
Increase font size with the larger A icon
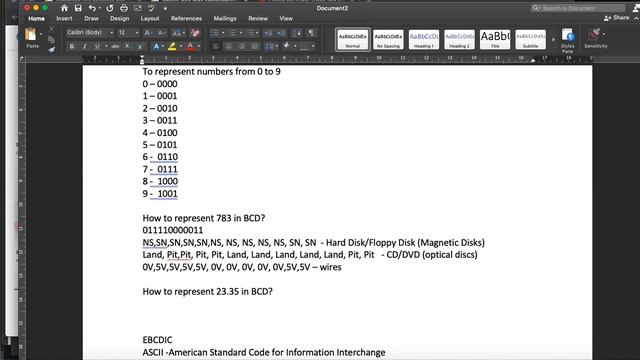click(x=148, y=33)
